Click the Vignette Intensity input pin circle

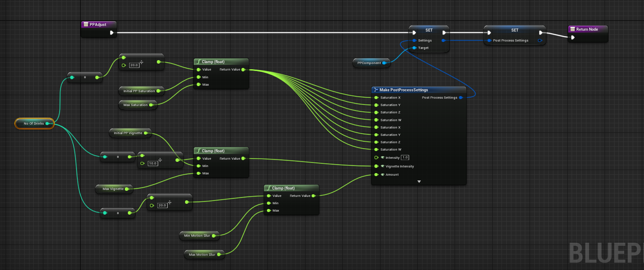tap(376, 166)
